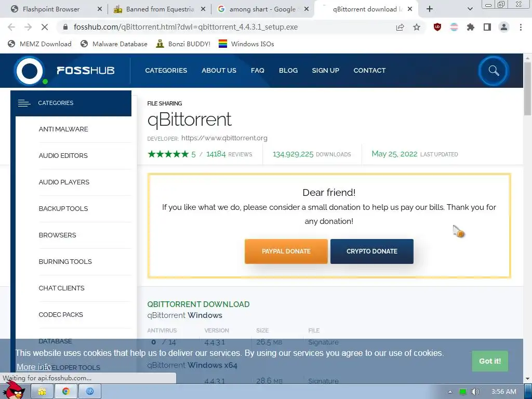Viewport: 532px width, 399px height.
Task: Open the file explorer taskbar icon
Action: 42,392
